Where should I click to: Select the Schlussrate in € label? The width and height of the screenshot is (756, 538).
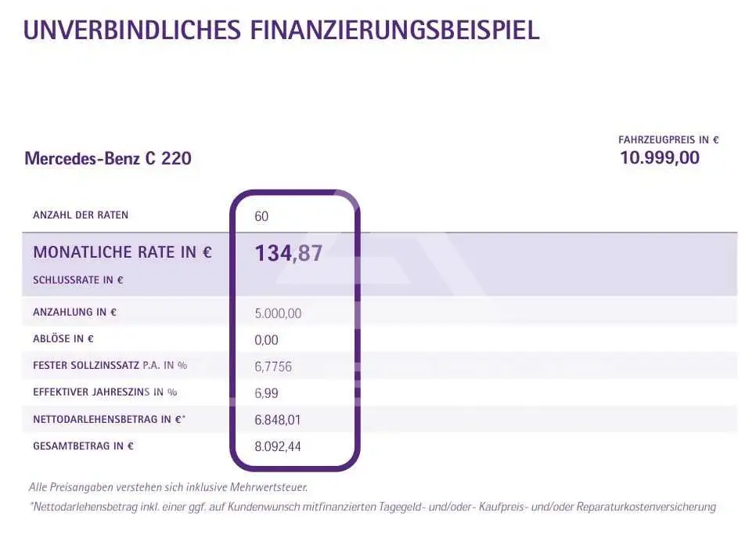(78, 280)
